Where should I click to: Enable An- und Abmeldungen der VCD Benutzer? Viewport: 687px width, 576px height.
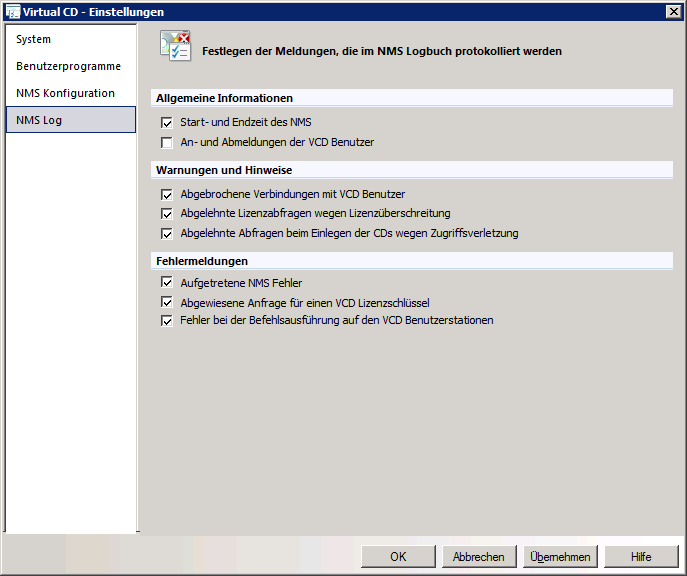[x=166, y=143]
